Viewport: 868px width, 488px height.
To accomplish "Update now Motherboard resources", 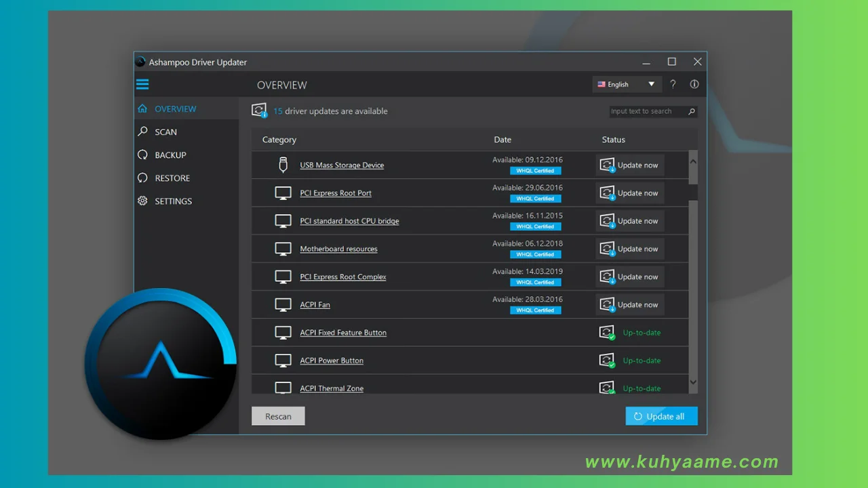I will (x=630, y=249).
